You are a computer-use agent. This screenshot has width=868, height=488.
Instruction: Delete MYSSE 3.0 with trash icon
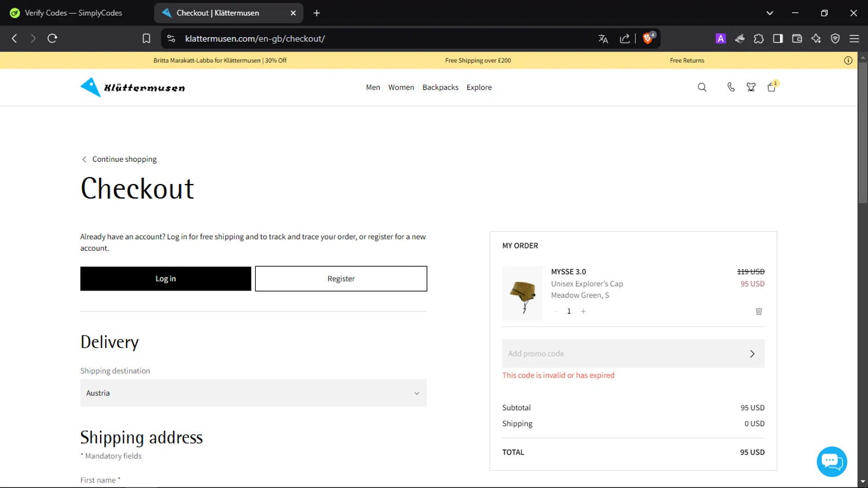click(759, 311)
